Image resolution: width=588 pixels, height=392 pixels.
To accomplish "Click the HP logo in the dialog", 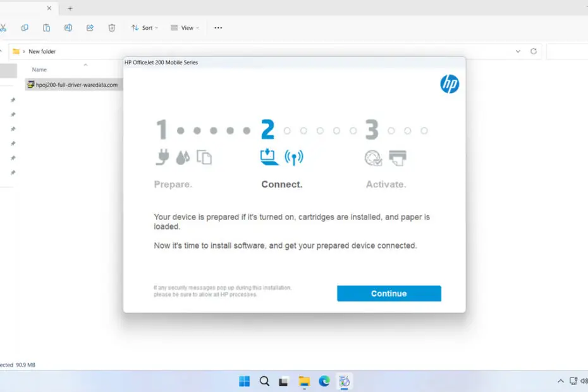I will tap(450, 84).
